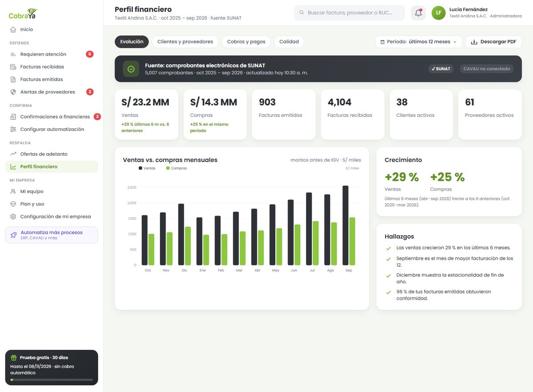533x392 pixels.
Task: Click 'Fuente: comprobantes electrónicos de SUNAT' heading
Action: coord(205,65)
